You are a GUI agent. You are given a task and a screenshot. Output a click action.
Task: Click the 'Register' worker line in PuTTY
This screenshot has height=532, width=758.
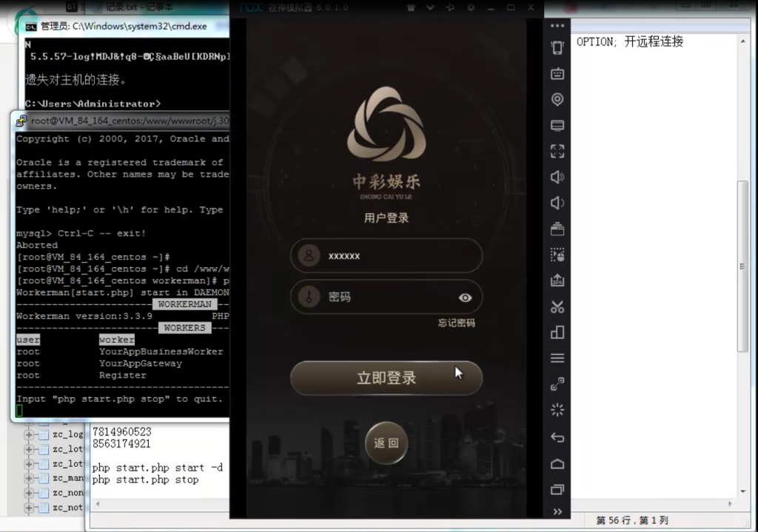tap(123, 375)
